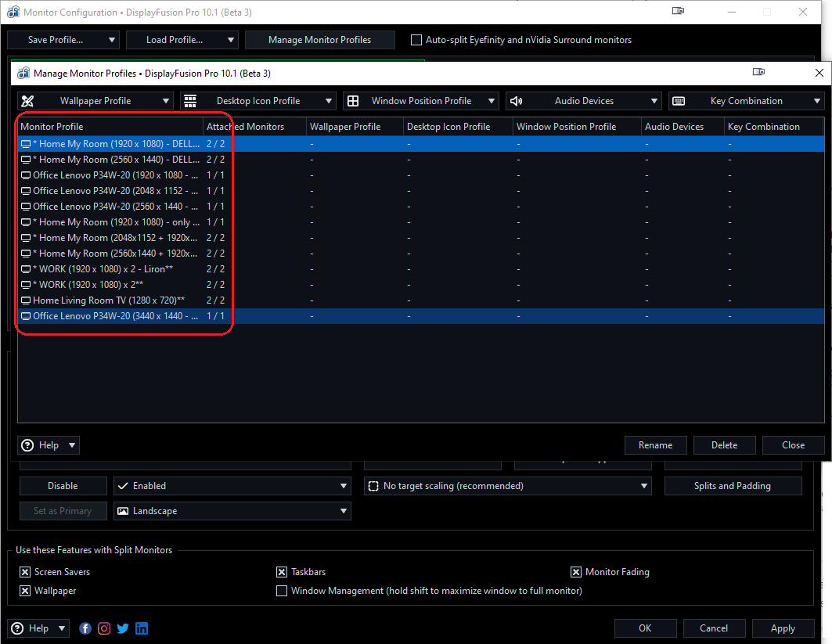Expand the Window Position Profile dropdown
832x644 pixels.
click(491, 101)
